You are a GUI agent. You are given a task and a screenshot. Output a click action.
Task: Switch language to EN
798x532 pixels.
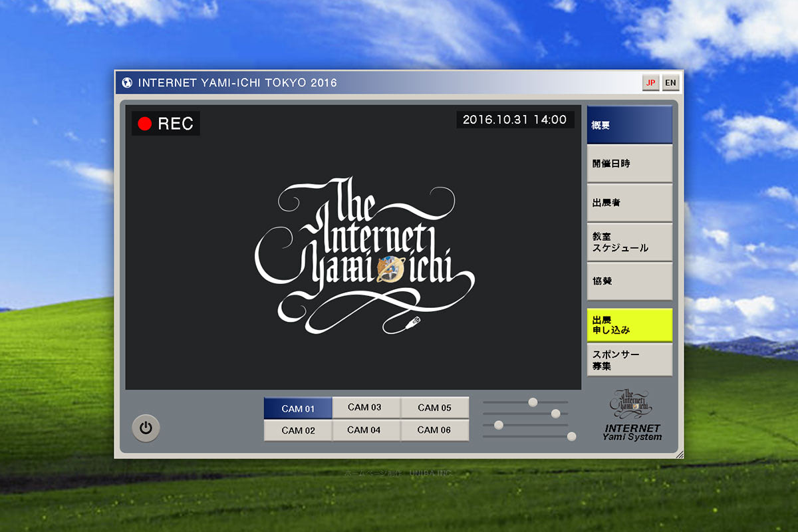tap(670, 83)
